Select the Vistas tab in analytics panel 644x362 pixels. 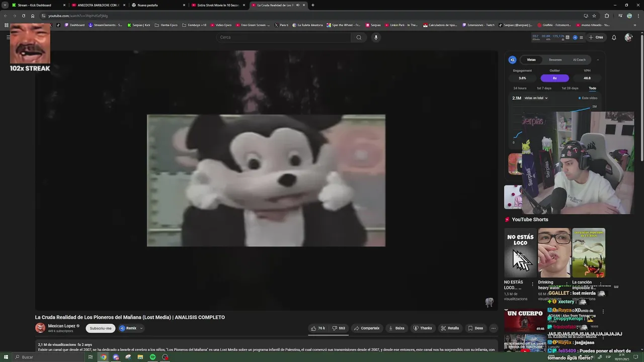tap(531, 60)
